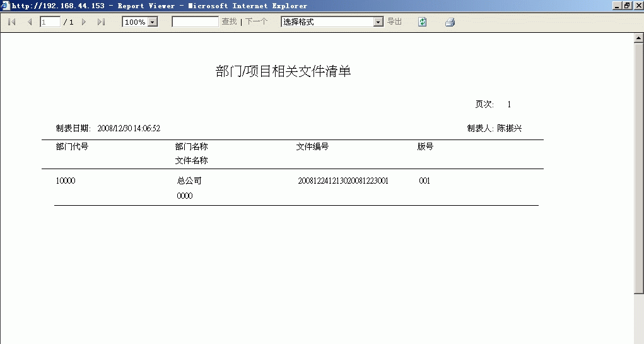Image resolution: width=644 pixels, height=344 pixels.
Task: Click the vertical scrollbar up arrow
Action: (638, 39)
